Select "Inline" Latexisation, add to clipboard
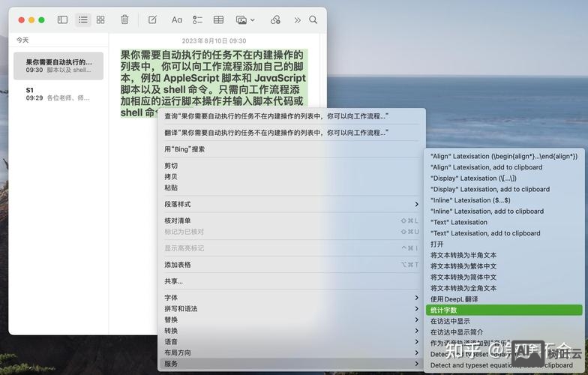 504,211
